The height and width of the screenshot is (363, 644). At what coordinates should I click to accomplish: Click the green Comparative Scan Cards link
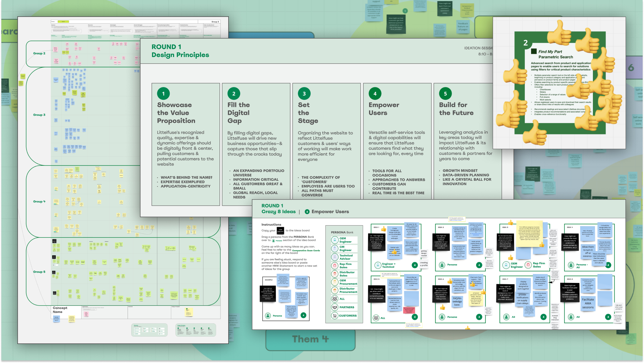306,250
